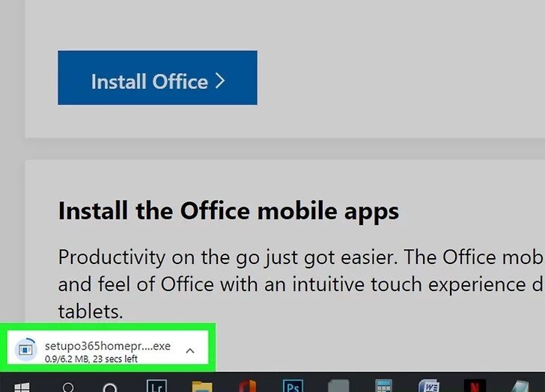
Task: Expand the setup download options chevron
Action: pos(190,350)
